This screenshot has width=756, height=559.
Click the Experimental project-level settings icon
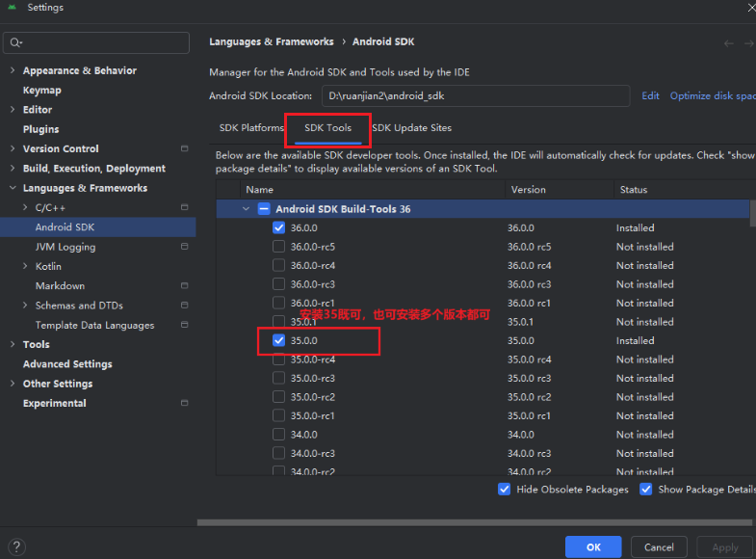coord(184,403)
